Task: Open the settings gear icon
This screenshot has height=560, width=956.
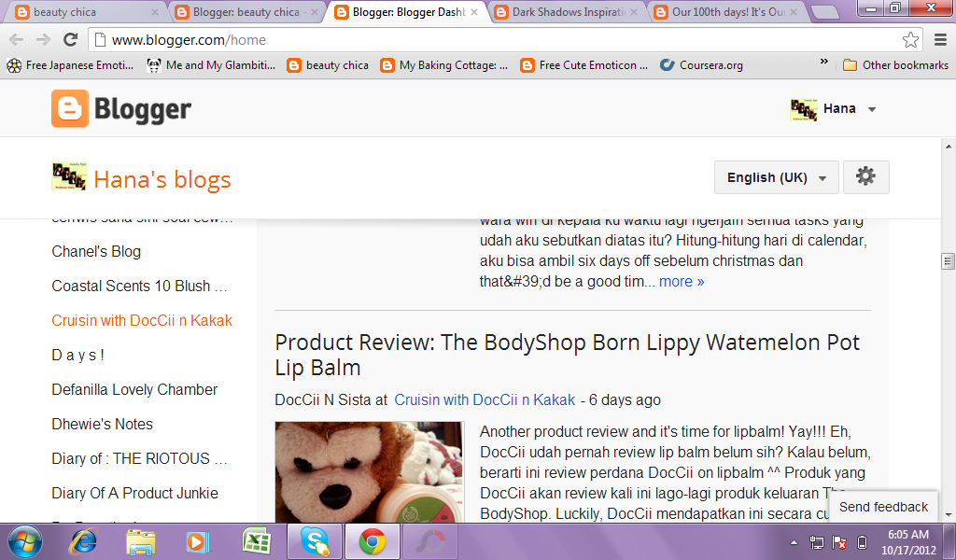Action: point(865,177)
